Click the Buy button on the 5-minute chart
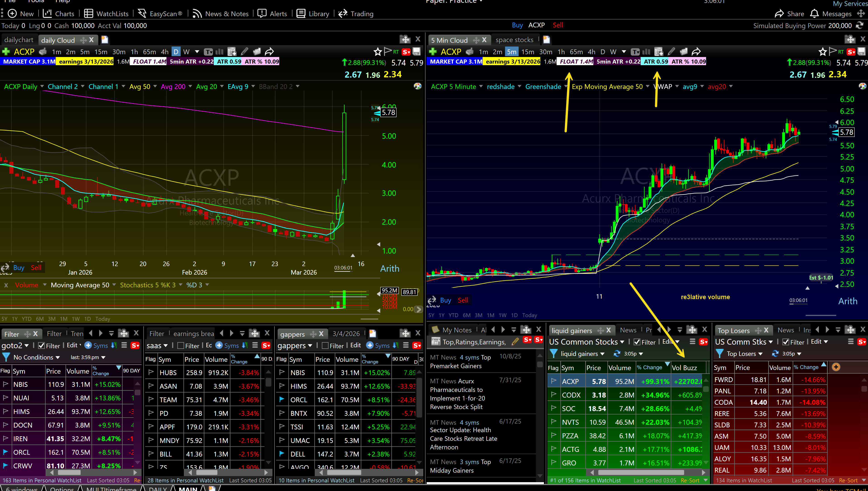Screen dimensions: 868x491 (x=445, y=300)
